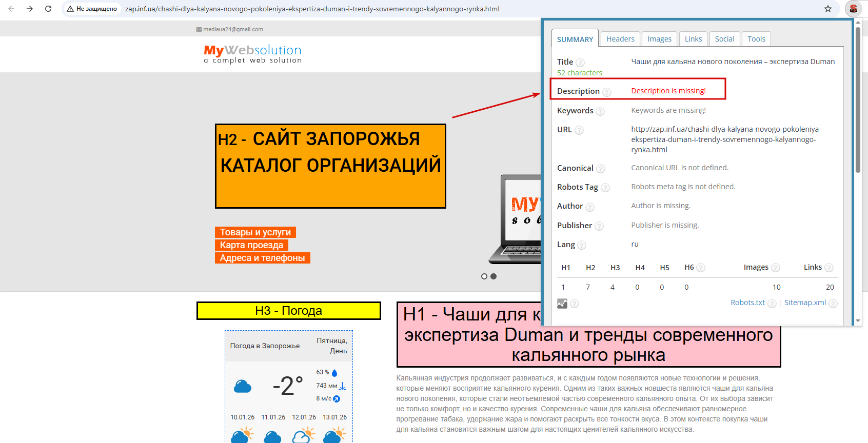This screenshot has height=443, width=868.
Task: Open help icon next to Author
Action: click(590, 207)
